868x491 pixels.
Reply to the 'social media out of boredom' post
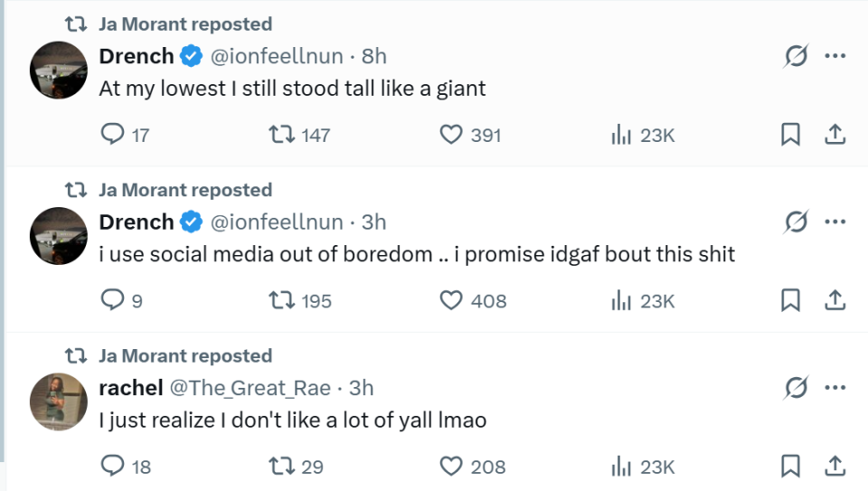coord(112,300)
